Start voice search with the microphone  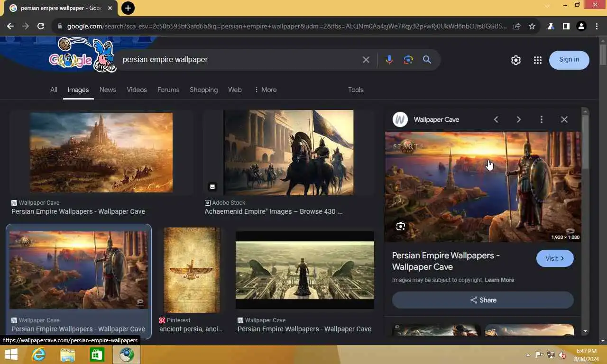click(389, 60)
